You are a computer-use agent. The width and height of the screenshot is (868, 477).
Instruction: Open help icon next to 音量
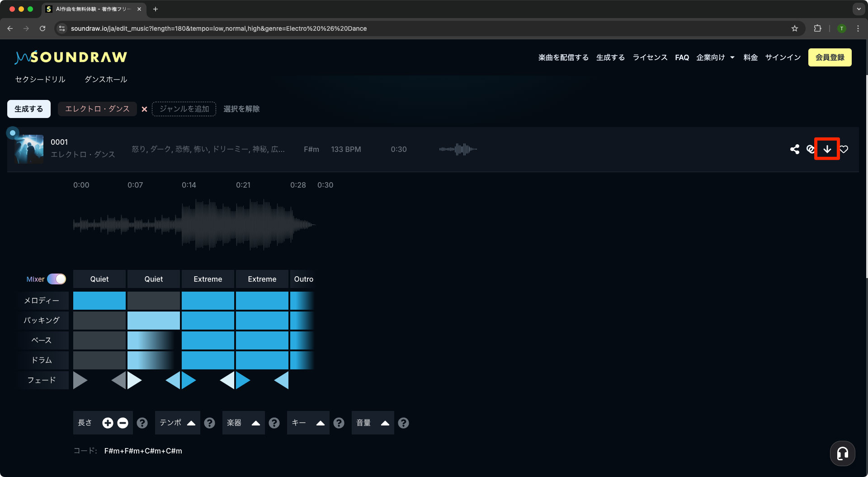point(403,423)
